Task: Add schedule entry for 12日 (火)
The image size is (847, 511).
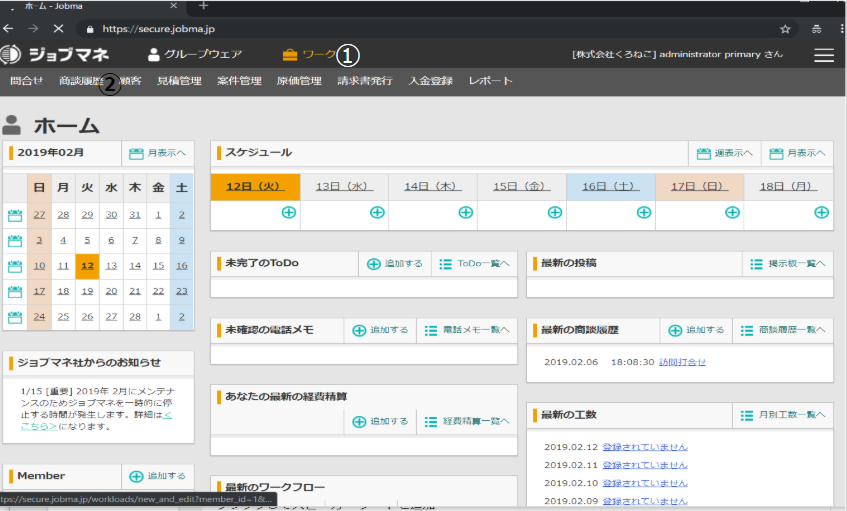Action: [x=289, y=212]
